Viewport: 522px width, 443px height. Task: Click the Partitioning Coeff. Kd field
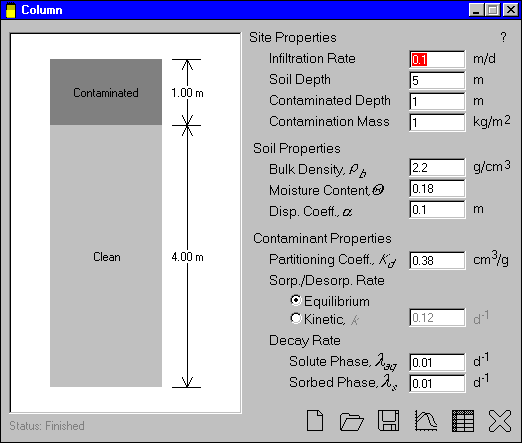click(437, 260)
